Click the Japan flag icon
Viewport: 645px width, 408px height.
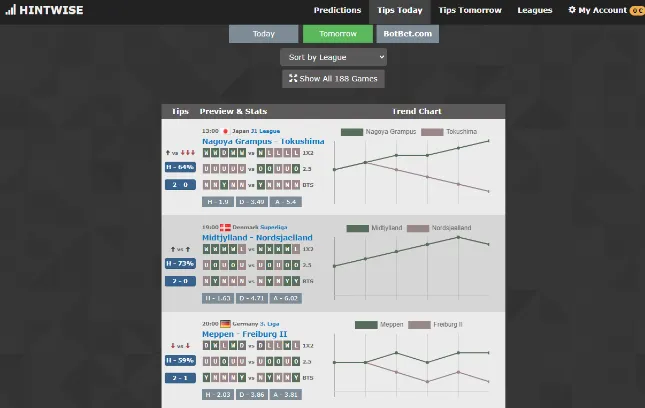point(225,131)
